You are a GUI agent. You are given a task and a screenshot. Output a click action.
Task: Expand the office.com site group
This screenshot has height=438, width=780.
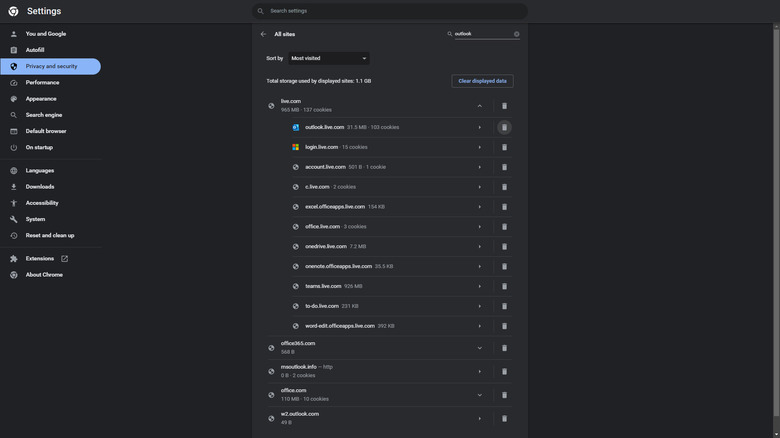tap(479, 395)
